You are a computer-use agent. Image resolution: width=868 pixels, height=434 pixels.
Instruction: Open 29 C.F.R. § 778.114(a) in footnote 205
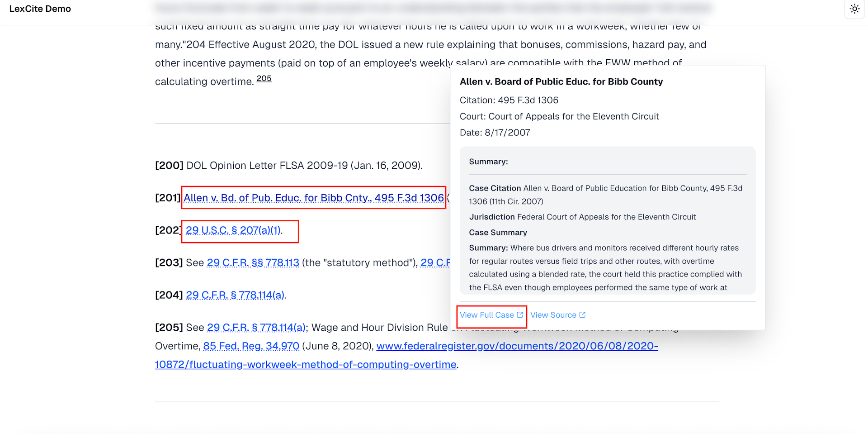[256, 327]
